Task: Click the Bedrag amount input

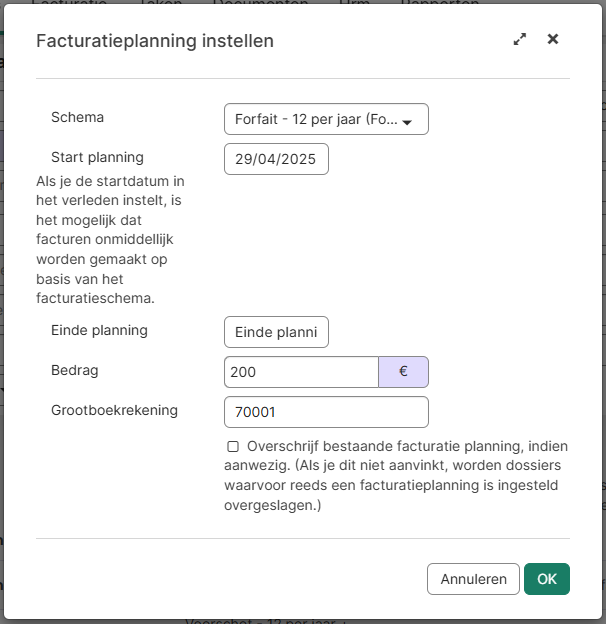Action: click(301, 372)
